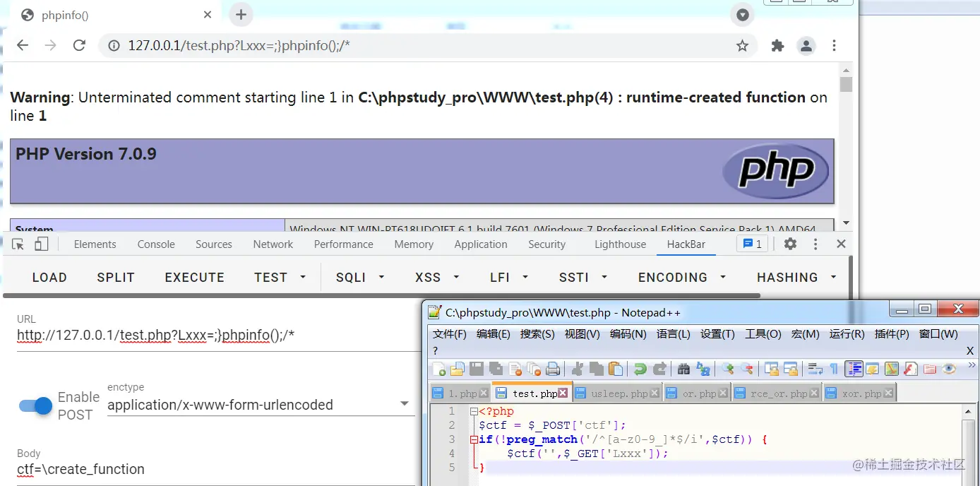
Task: Expand the SQLI dropdown in HackBar
Action: pyautogui.click(x=382, y=278)
